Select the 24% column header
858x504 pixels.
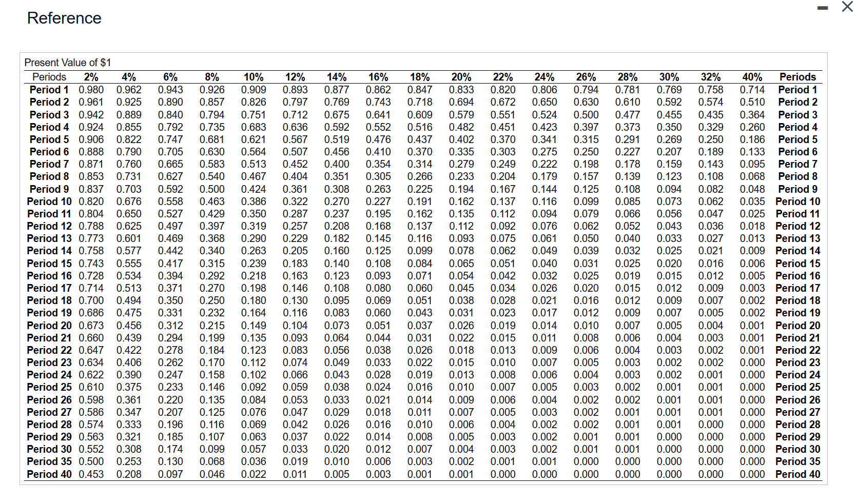click(544, 77)
